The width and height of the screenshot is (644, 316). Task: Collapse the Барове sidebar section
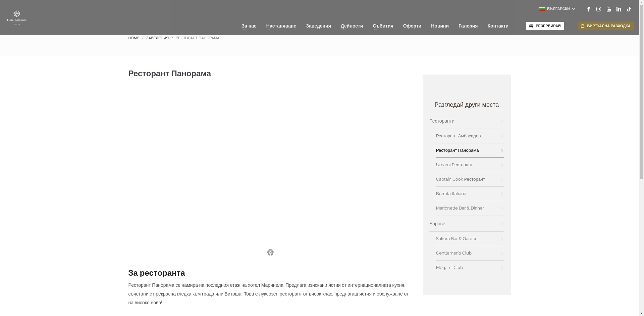pos(466,224)
